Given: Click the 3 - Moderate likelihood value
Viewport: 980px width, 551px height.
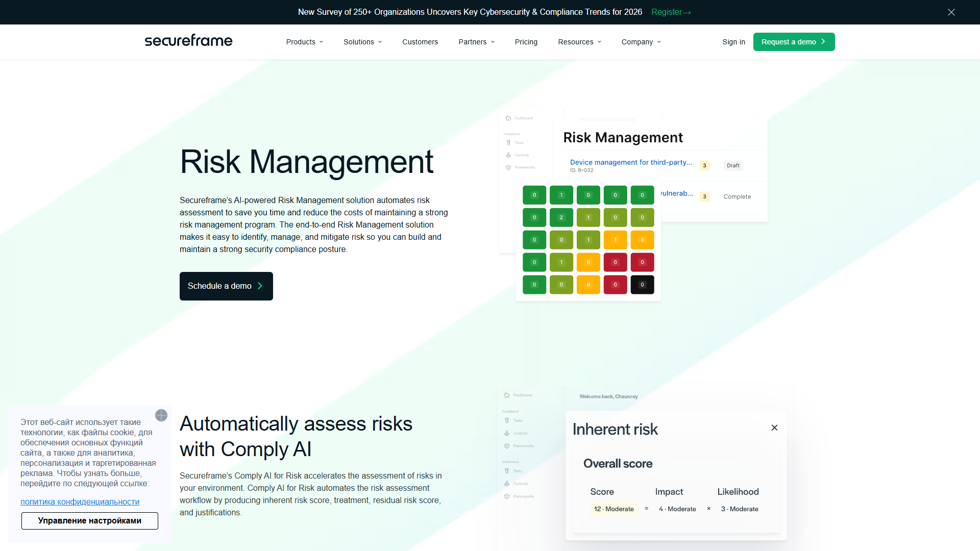Looking at the screenshot, I should 740,509.
